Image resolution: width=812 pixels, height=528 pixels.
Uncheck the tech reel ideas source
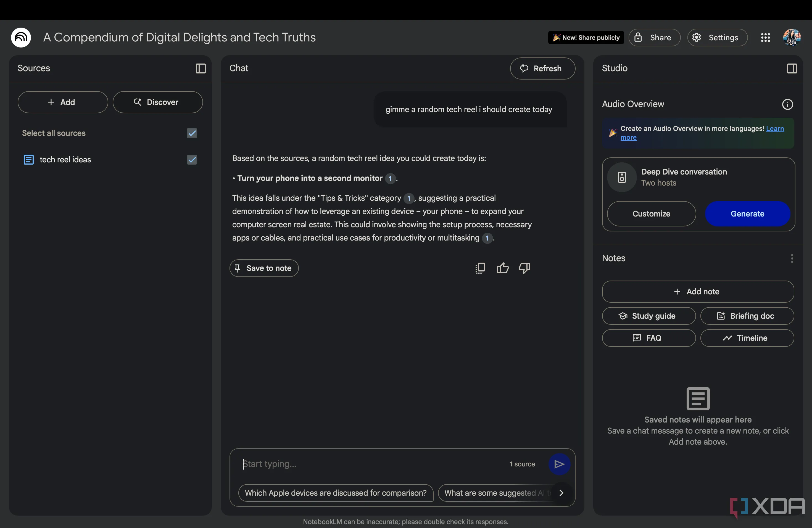tap(192, 160)
